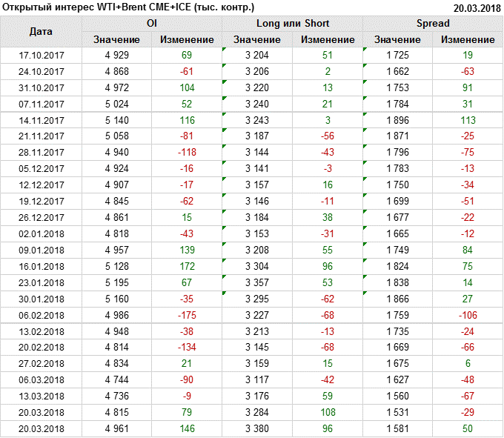The width and height of the screenshot is (504, 438).
Task: Click the OI value 5 195
Action: [116, 282]
